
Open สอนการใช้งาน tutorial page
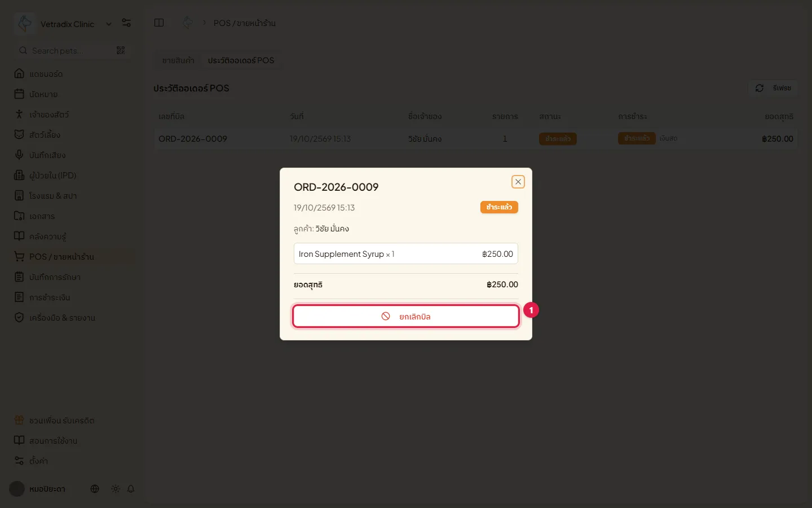(73, 441)
